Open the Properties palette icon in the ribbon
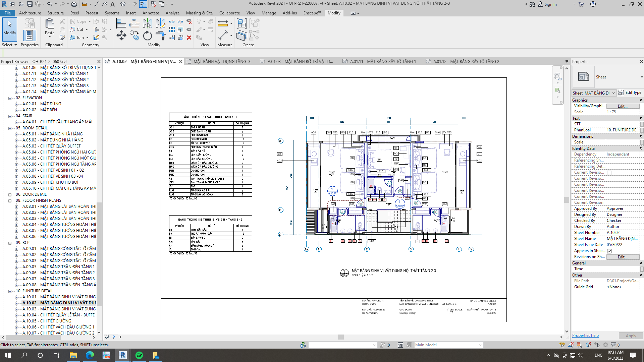Viewport: 644px width, 362px height. point(30,36)
